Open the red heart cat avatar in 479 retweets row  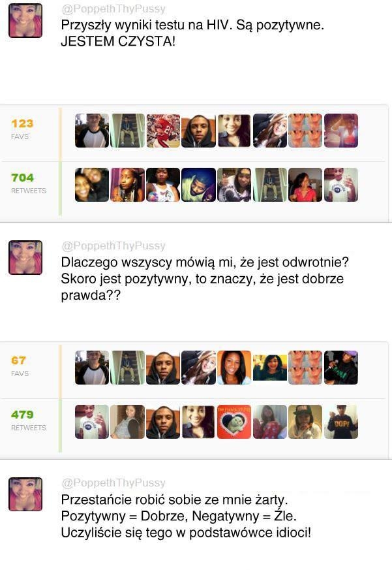234,422
